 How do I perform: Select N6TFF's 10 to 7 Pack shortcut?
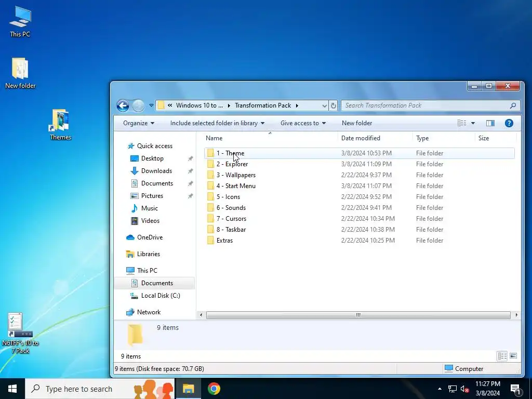tap(20, 333)
